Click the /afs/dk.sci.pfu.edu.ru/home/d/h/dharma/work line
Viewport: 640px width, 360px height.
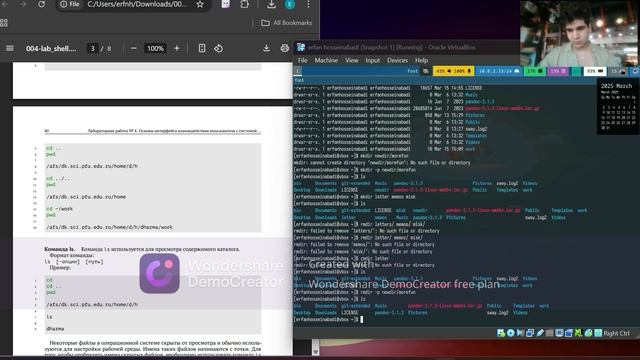pyautogui.click(x=109, y=227)
